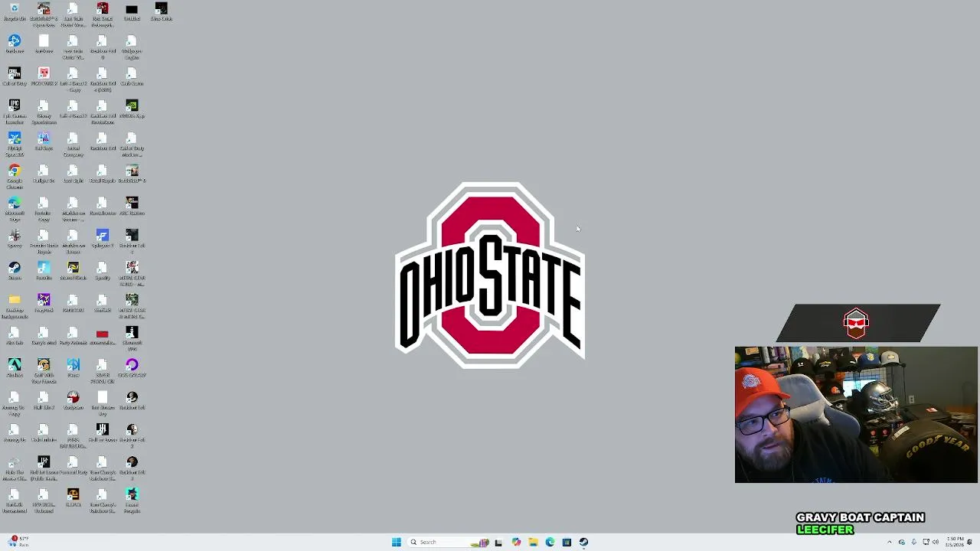
Task: Open Microsoft Store from the taskbar
Action: (567, 542)
